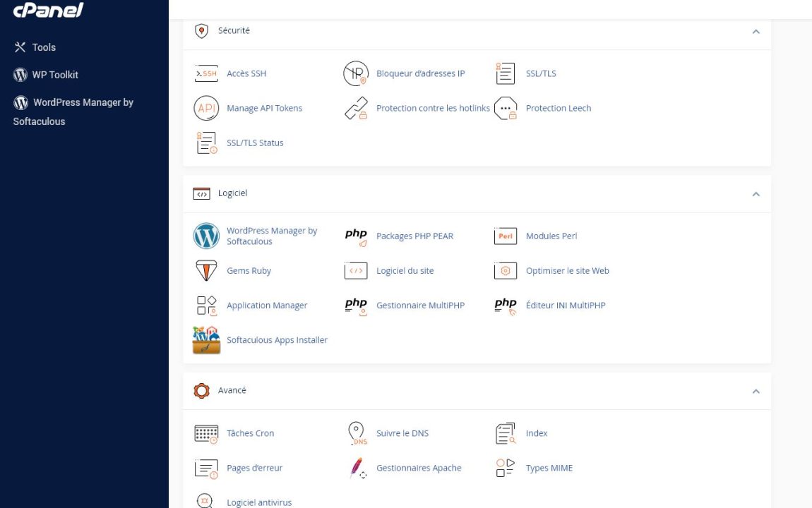
Task: Click the WP Toolkit WordPress icon
Action: click(x=20, y=75)
